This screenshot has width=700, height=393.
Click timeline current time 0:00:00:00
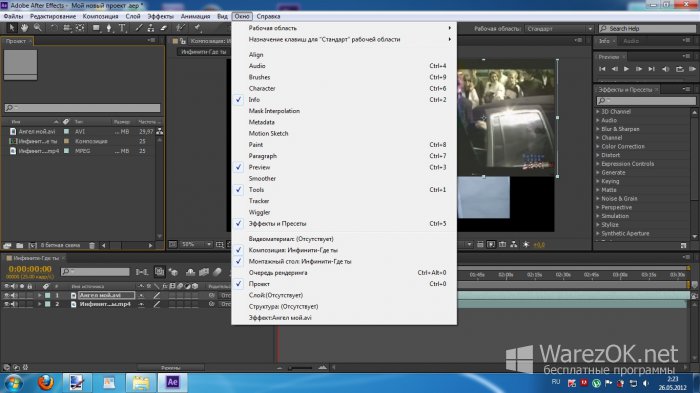(x=30, y=269)
